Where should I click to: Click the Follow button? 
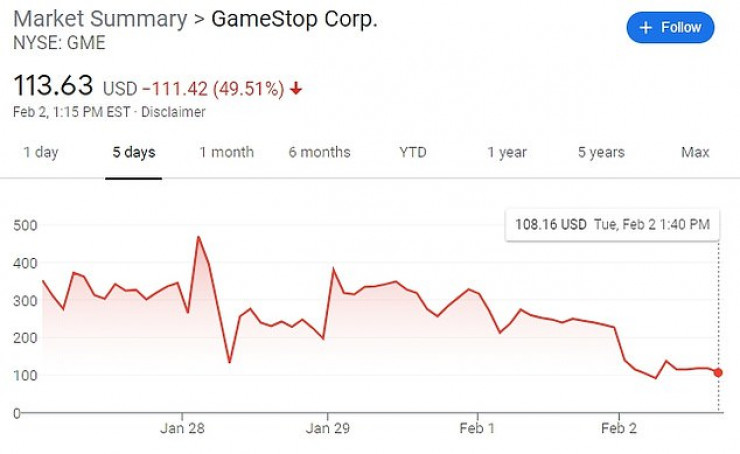670,28
